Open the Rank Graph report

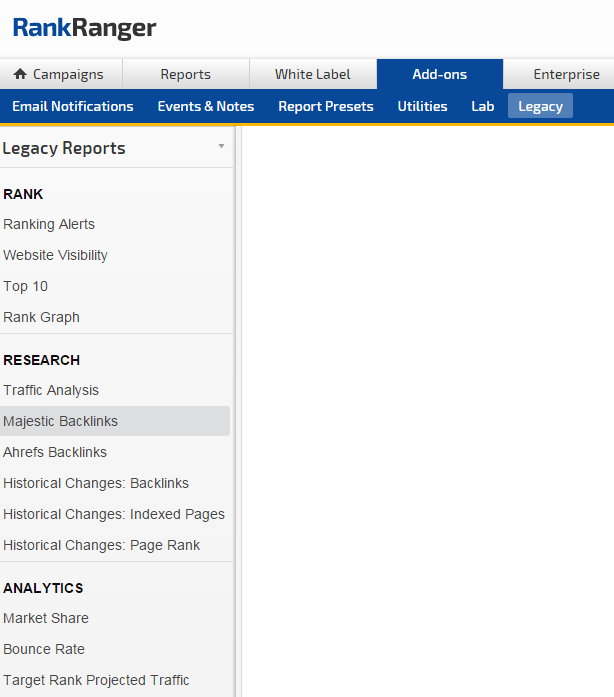(x=41, y=317)
